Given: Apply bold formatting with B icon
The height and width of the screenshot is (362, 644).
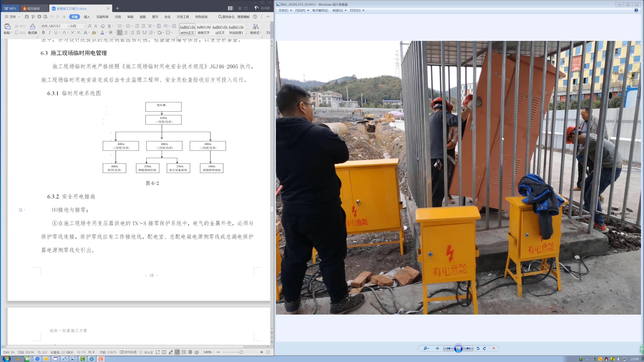Looking at the screenshot, I should coord(43,33).
